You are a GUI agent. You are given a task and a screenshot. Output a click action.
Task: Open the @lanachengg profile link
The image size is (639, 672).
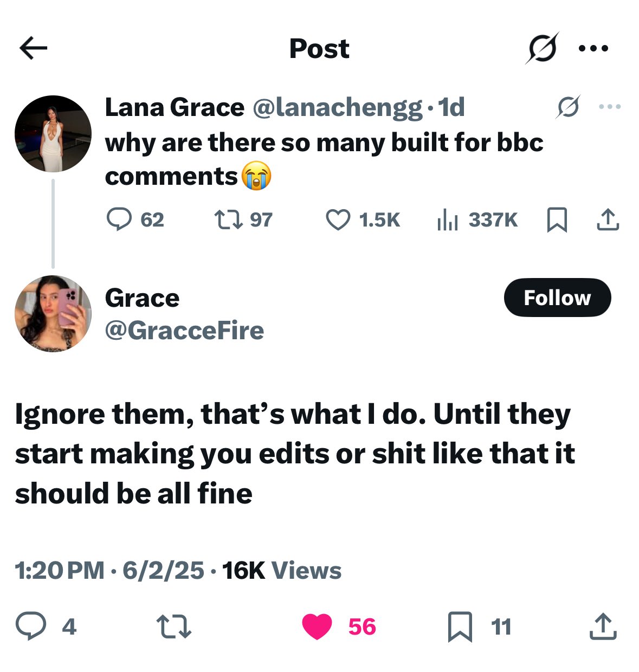337,107
